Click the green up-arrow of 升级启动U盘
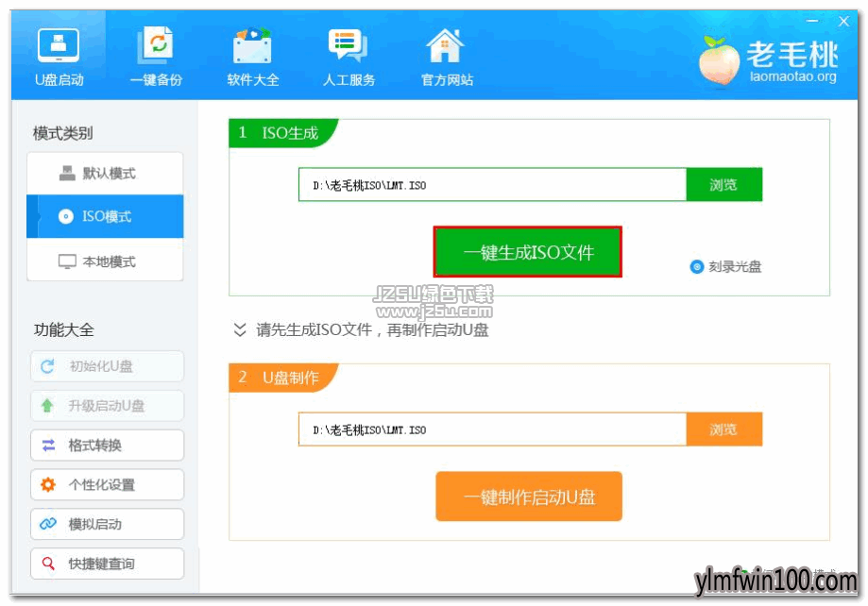The height and width of the screenshot is (606, 868). pyautogui.click(x=47, y=406)
